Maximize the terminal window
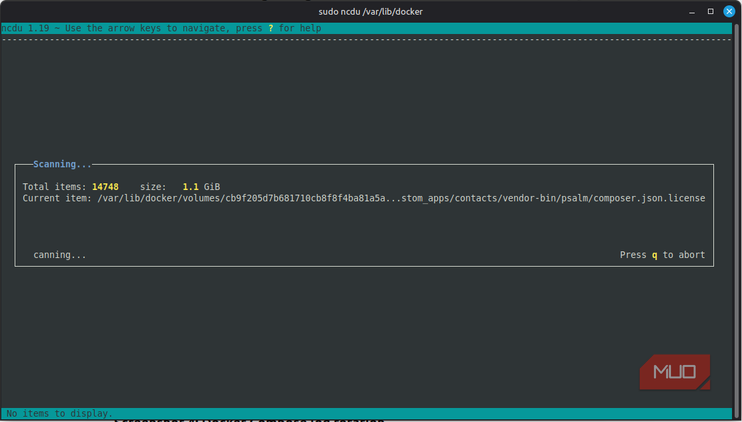Image resolution: width=742 pixels, height=422 pixels. (710, 11)
